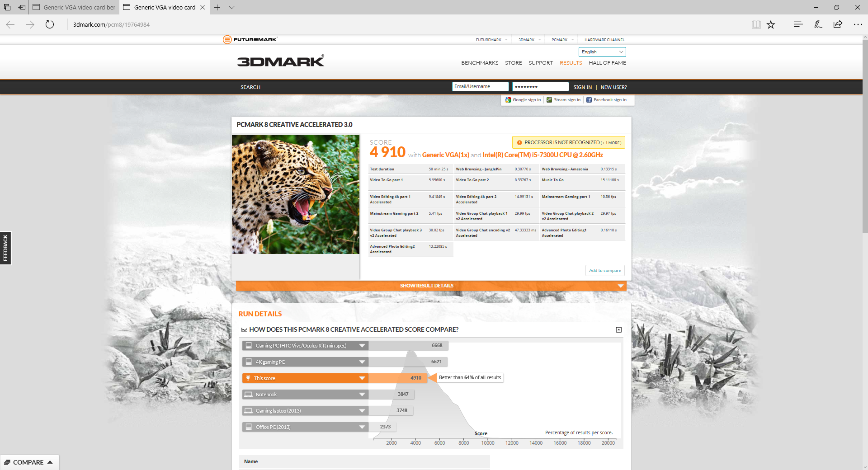
Task: Expand the PCMARK top menu
Action: click(x=573, y=40)
